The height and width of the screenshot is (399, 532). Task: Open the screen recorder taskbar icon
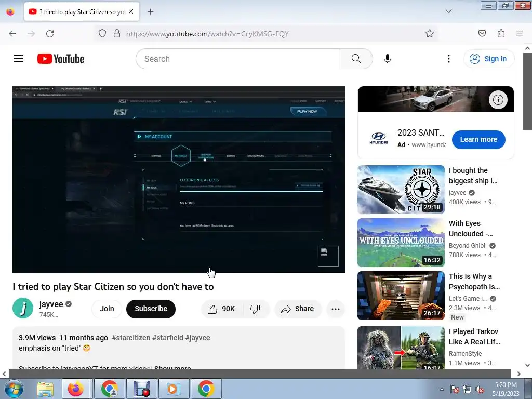pos(141,389)
